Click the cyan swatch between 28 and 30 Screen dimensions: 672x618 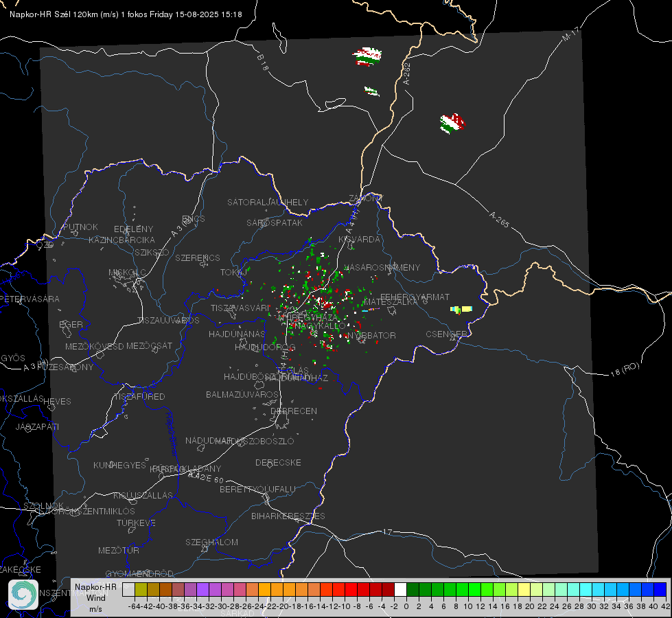point(586,590)
